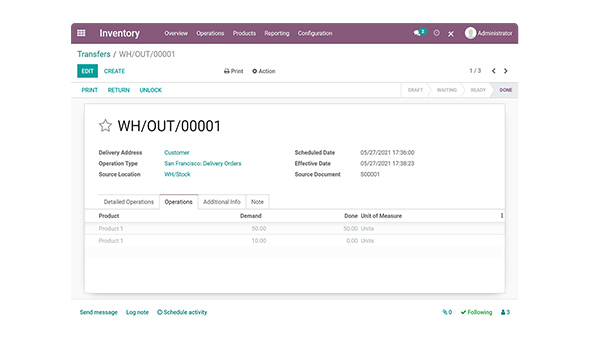
Task: Open the WH/Stock source location link
Action: 177,174
